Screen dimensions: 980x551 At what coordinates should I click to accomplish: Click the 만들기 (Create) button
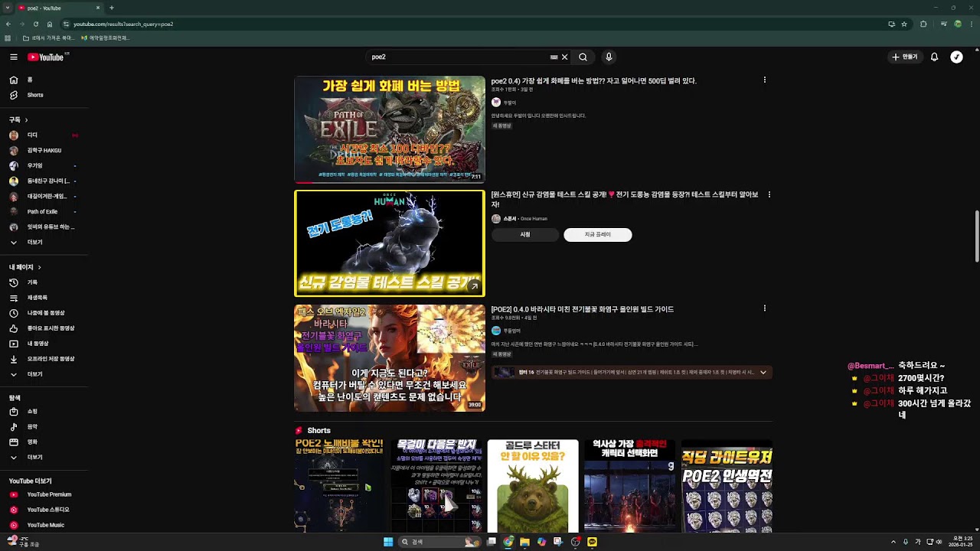(x=904, y=57)
